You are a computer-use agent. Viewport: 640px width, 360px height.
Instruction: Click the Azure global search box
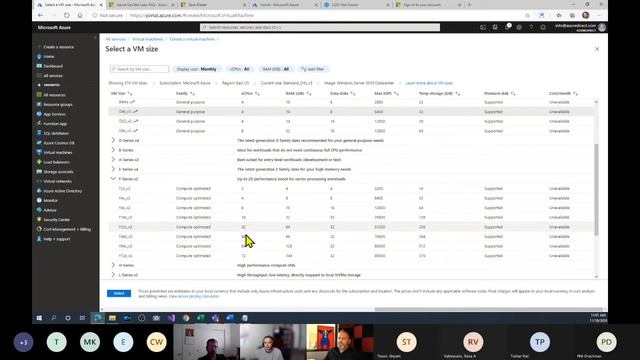[x=320, y=27]
